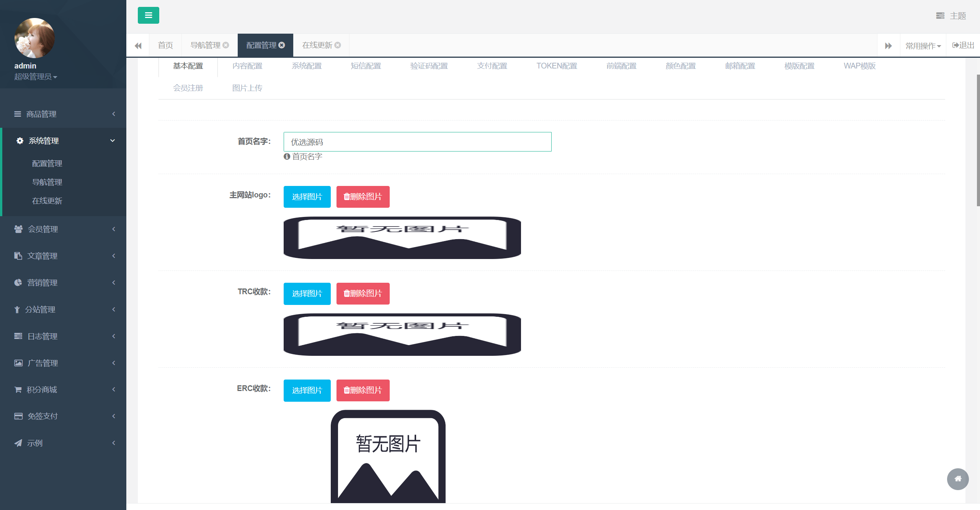This screenshot has width=980, height=510.
Task: Click the 首页名字 text input field
Action: (x=417, y=142)
